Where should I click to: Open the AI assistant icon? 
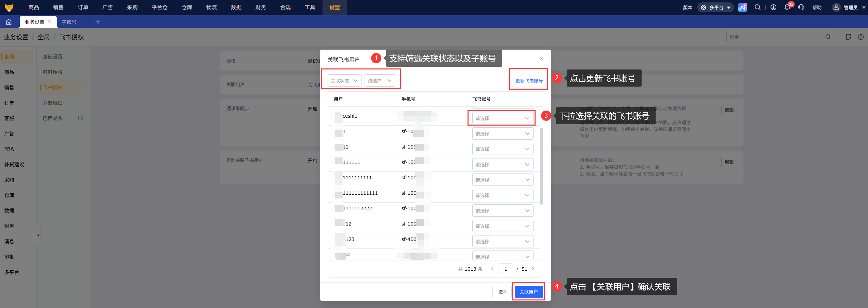[x=742, y=7]
